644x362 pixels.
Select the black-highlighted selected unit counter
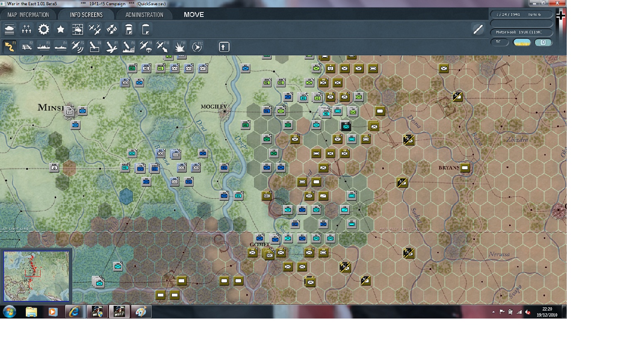coord(346,126)
